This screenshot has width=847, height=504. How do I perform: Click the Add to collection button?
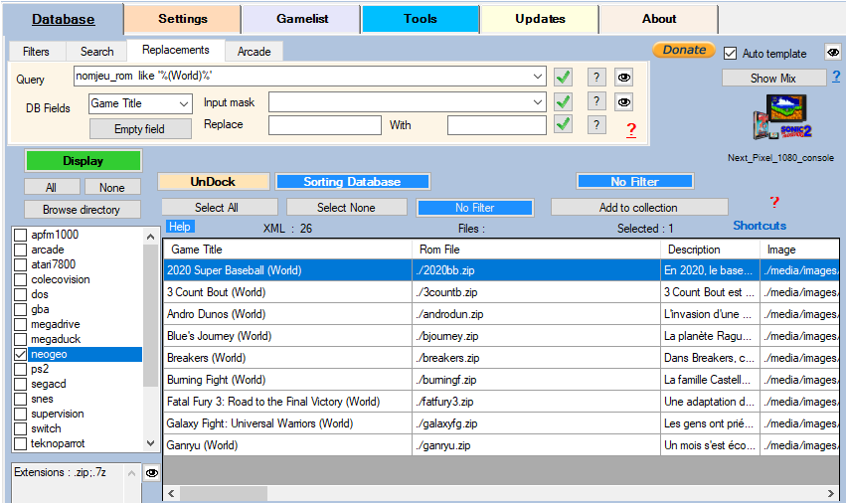[638, 208]
